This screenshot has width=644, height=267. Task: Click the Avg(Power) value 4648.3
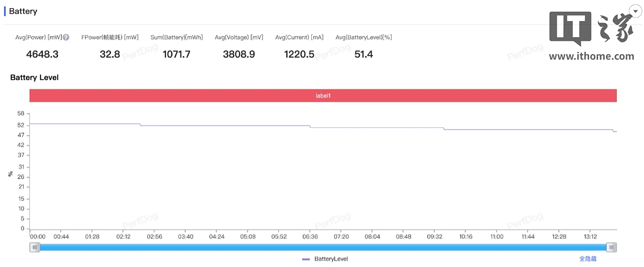(42, 55)
